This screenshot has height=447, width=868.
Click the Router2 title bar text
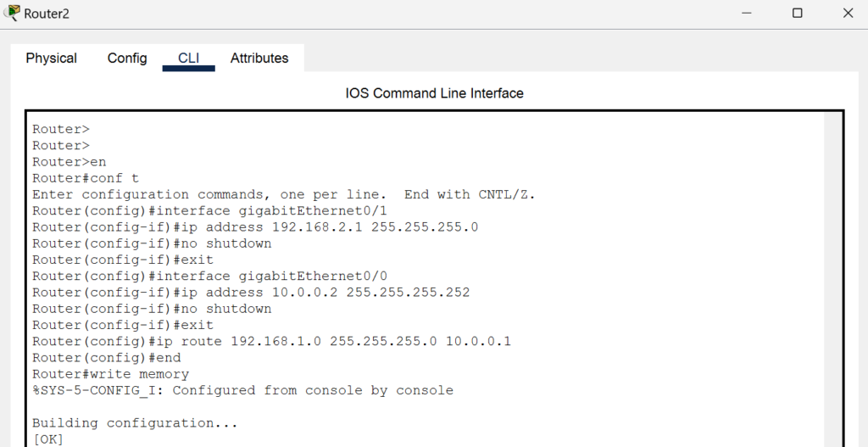pyautogui.click(x=47, y=14)
